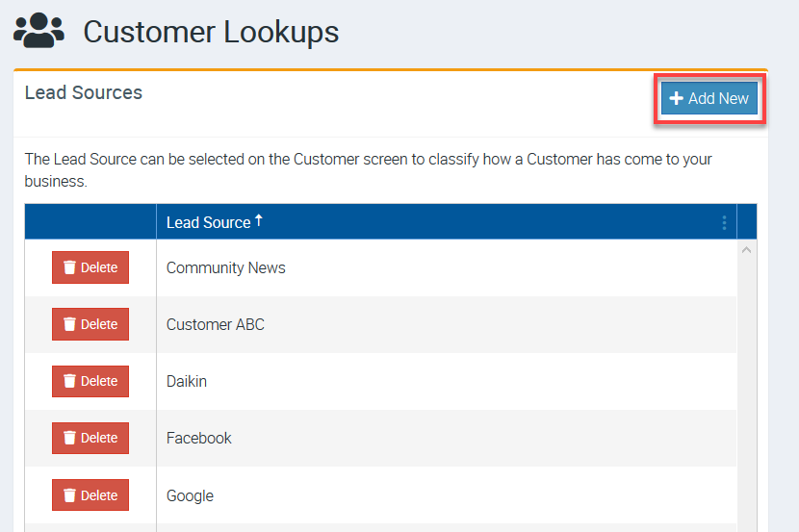The height and width of the screenshot is (532, 799).
Task: Select the Customer ABC row text
Action: coord(215,324)
